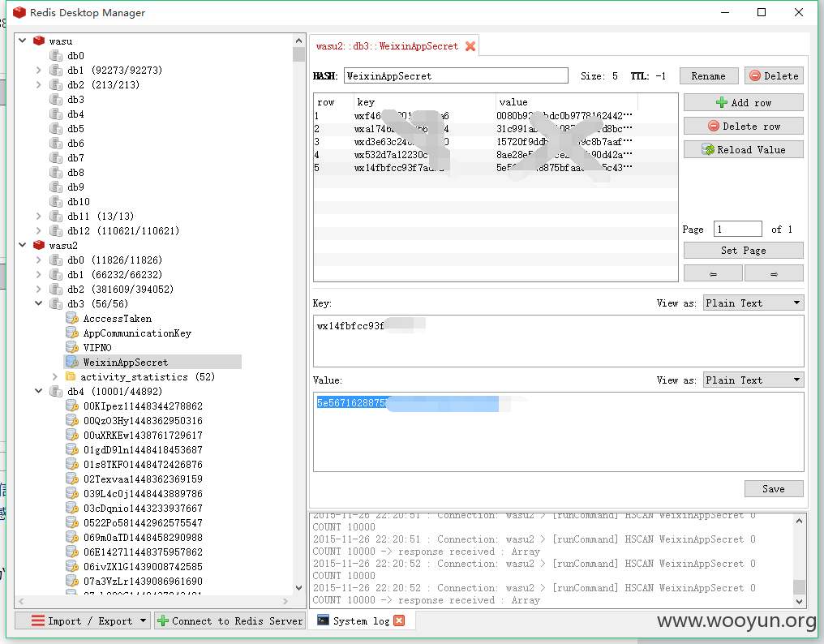Click the Delete hash button
Viewport: 824px width, 644px height.
click(x=774, y=75)
